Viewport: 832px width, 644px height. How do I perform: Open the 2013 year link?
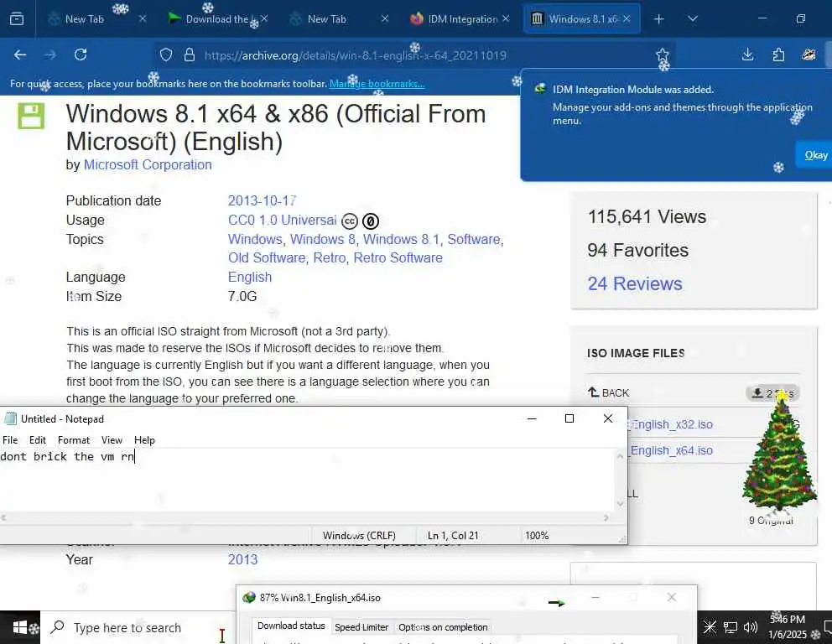(x=242, y=559)
